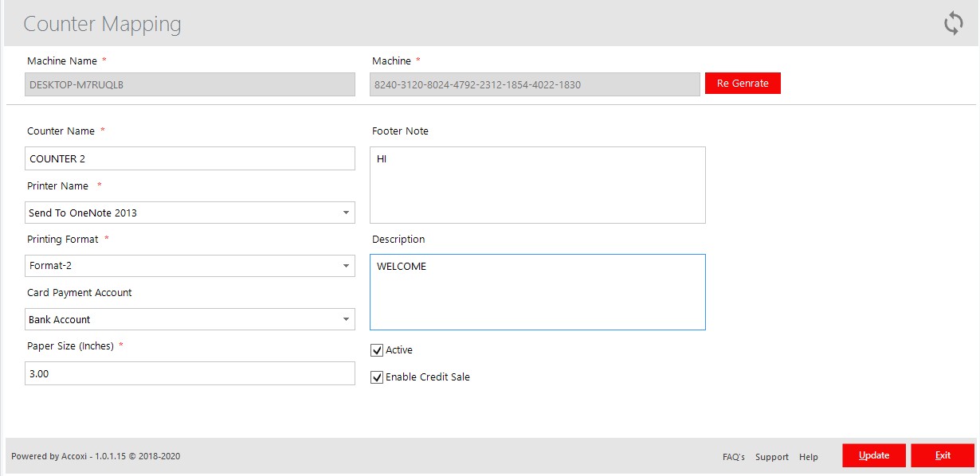This screenshot has height=476, width=980.
Task: Open the FAQ's link
Action: 733,456
